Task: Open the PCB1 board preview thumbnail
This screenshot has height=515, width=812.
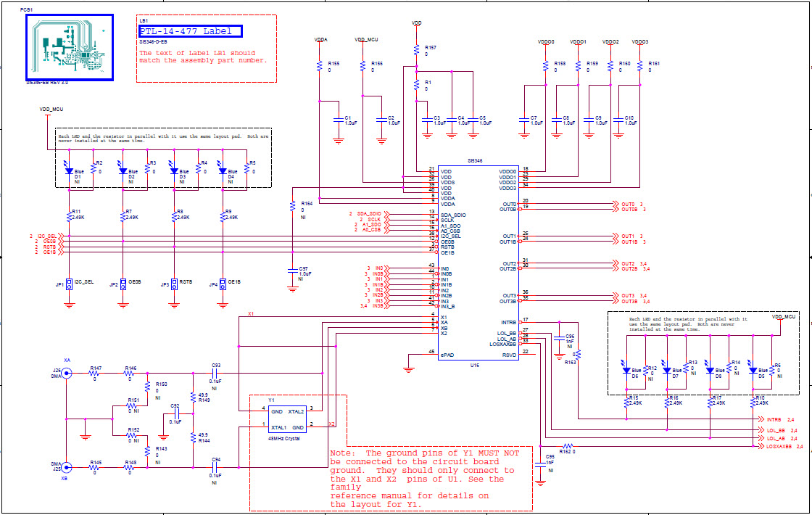Action: click(x=69, y=47)
